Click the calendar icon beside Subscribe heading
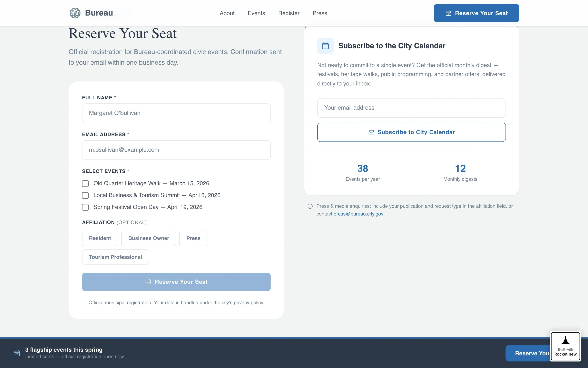588x368 pixels. pos(325,46)
